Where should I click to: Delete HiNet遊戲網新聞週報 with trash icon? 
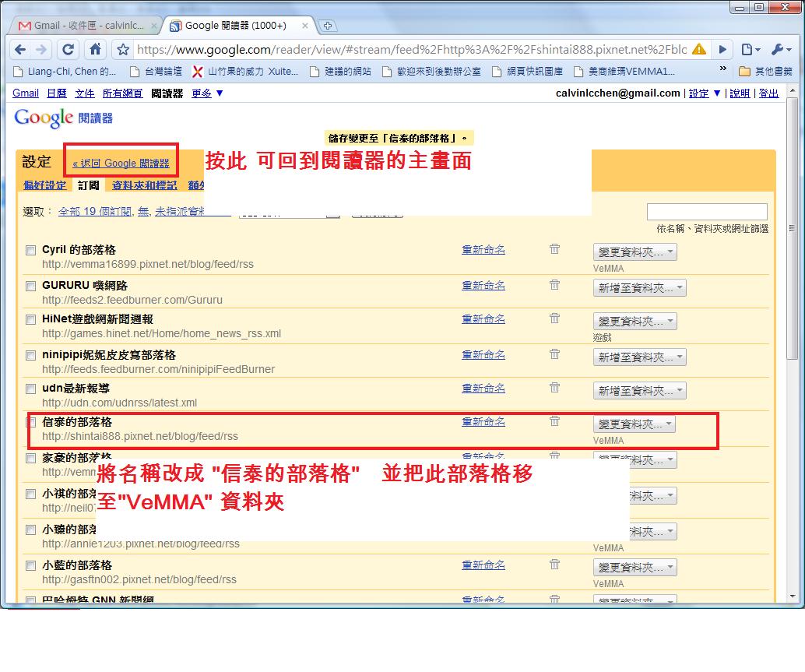pos(554,318)
